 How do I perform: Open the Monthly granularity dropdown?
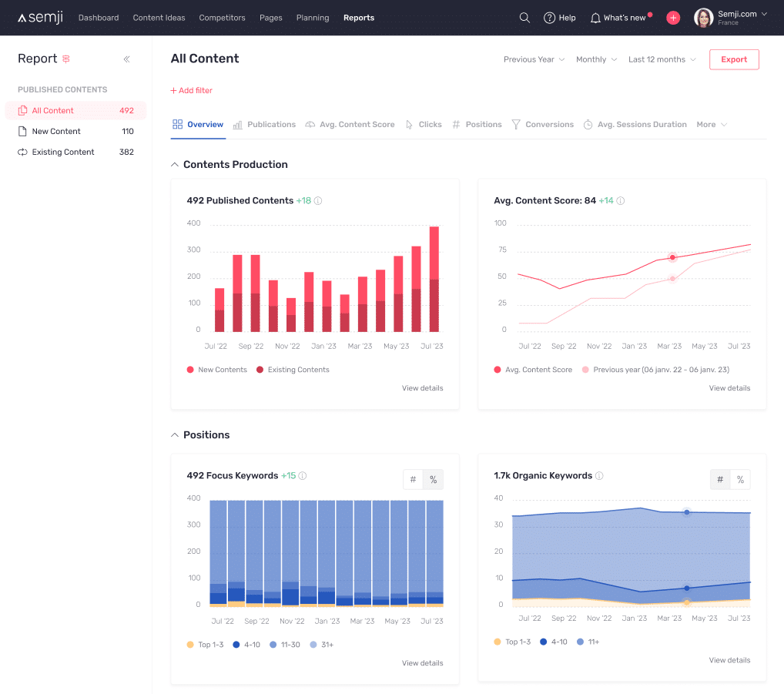(x=597, y=59)
